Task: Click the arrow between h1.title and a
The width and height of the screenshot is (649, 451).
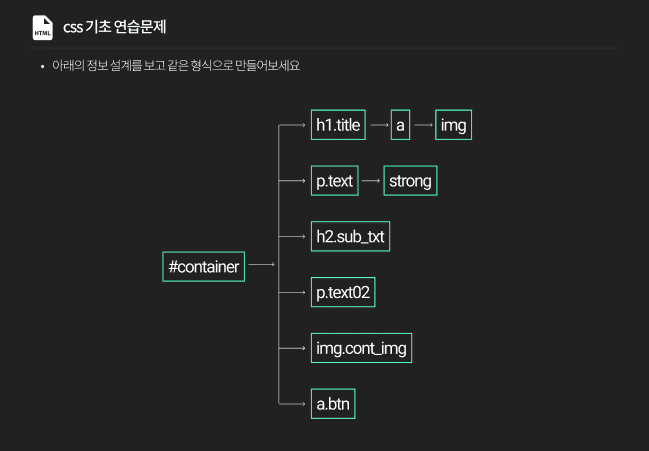Action: (x=378, y=125)
